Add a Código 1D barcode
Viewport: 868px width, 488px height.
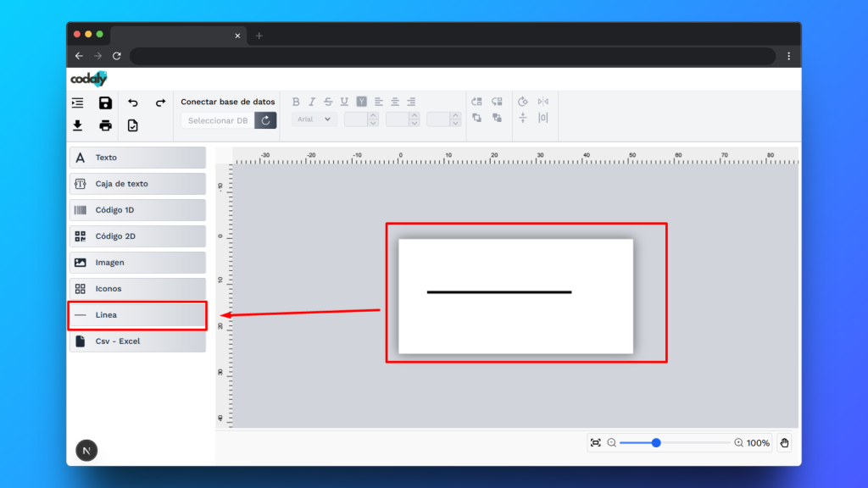(138, 210)
